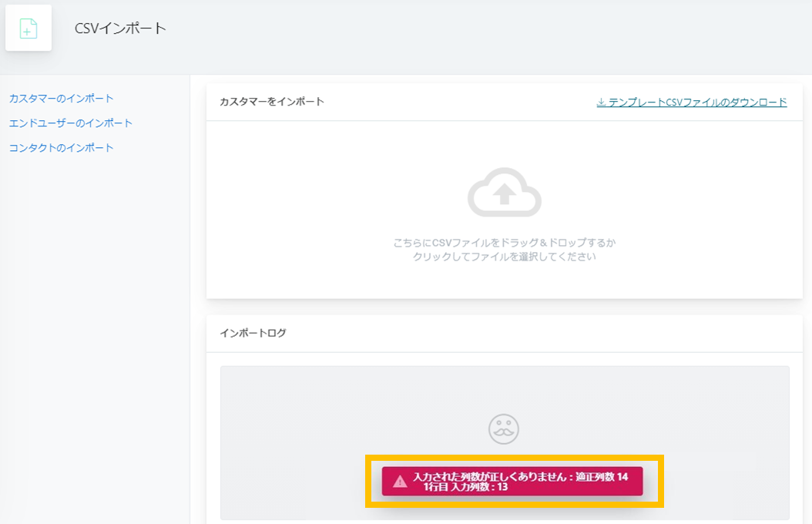The image size is (812, 524).
Task: Click the mustache face icon in import log
Action: (x=504, y=428)
